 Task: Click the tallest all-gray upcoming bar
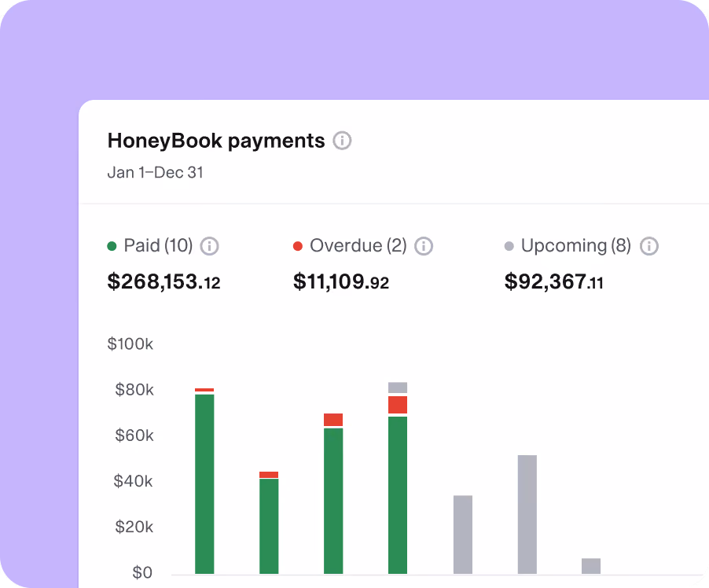[527, 514]
